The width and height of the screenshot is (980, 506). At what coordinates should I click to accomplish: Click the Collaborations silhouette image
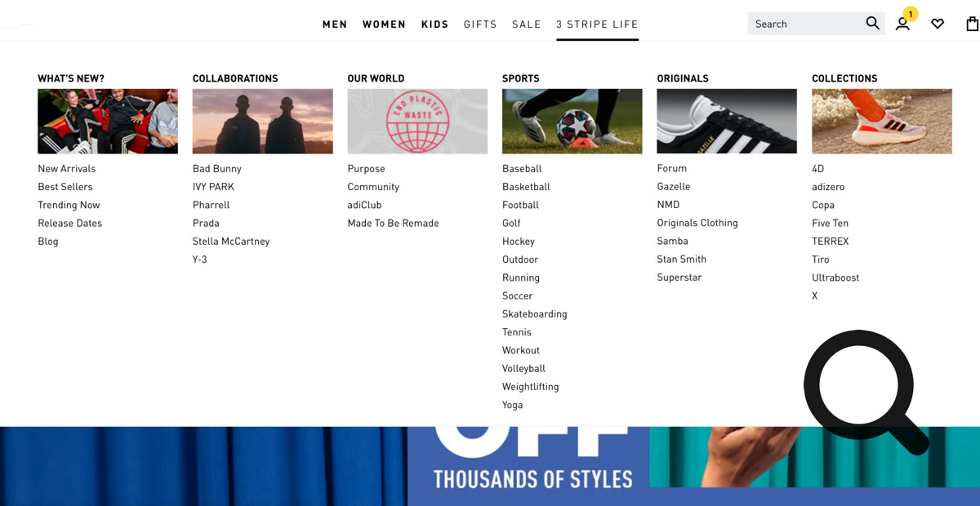pos(262,122)
